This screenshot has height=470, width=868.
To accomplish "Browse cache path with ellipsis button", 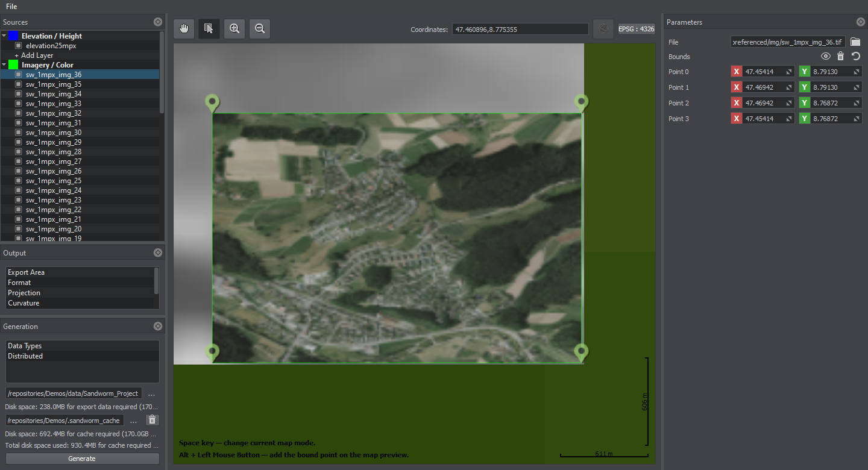I will pos(134,420).
